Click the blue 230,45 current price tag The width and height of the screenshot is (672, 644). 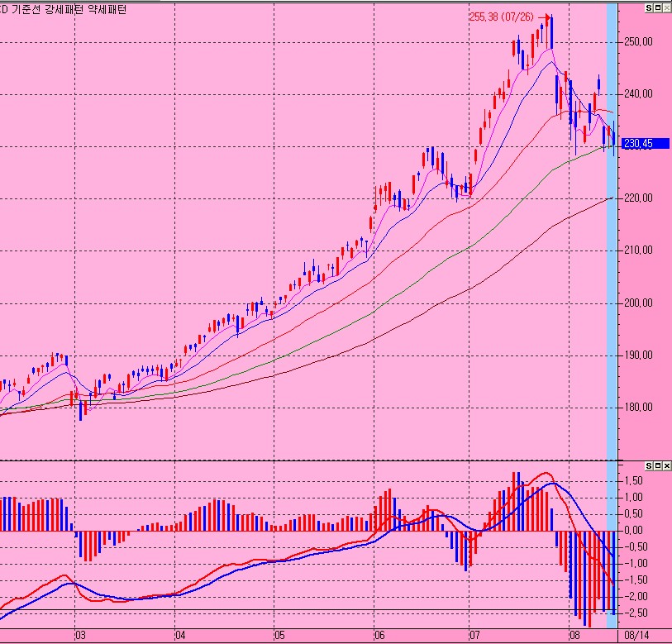pos(638,143)
